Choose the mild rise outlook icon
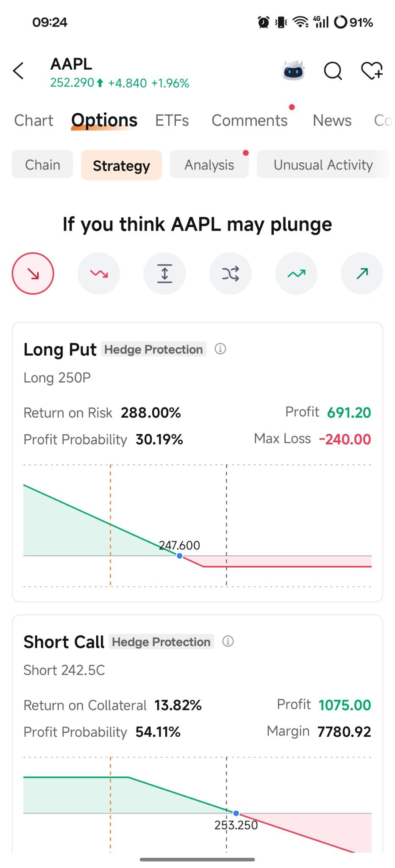Screen dimensions: 395x868 point(296,273)
